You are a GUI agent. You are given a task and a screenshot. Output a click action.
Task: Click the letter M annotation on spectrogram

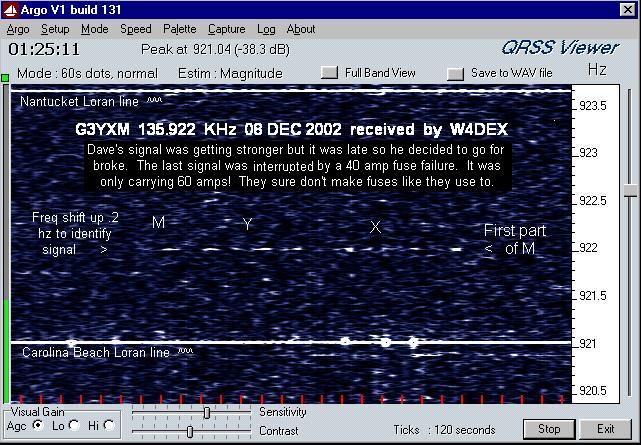pos(158,223)
